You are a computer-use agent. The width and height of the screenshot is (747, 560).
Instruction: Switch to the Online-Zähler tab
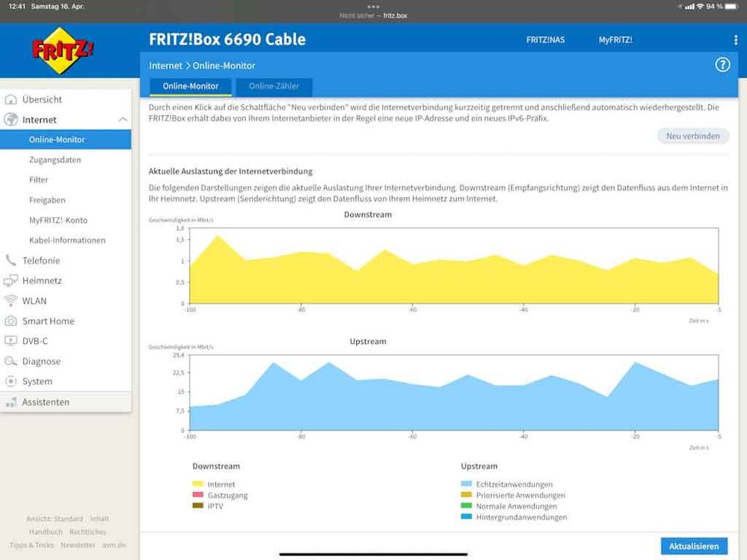click(x=274, y=87)
